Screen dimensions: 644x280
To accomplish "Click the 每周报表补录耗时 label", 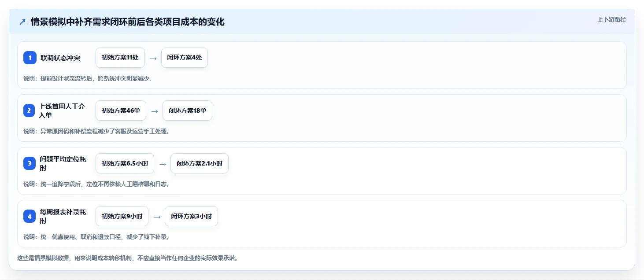I will [63, 216].
